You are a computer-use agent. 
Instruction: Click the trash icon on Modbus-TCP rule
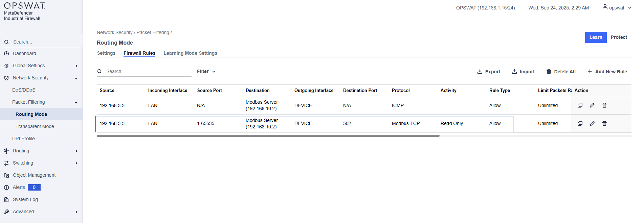tap(604, 124)
